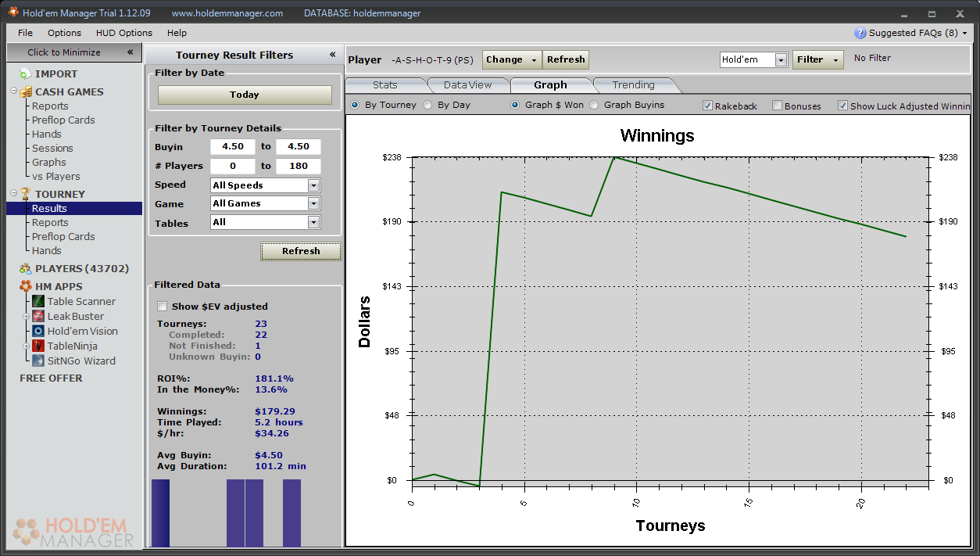Screen dimensions: 980x556
Task: Click the FREE OFFER sidebar link
Action: [51, 378]
